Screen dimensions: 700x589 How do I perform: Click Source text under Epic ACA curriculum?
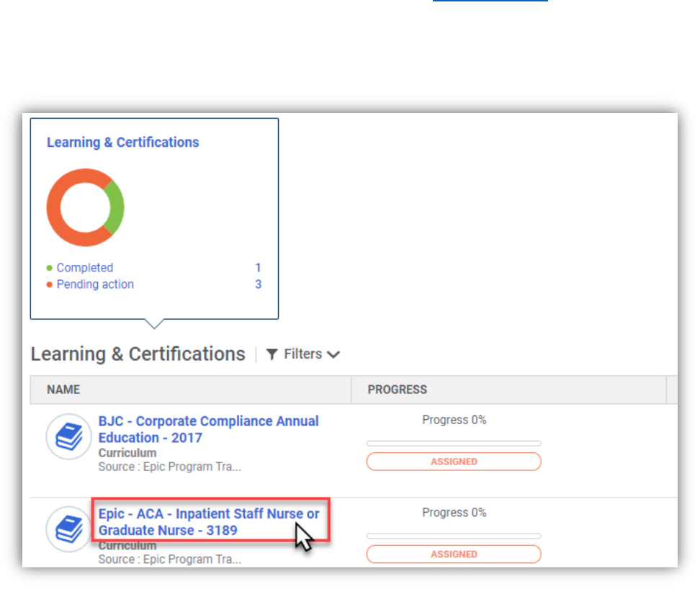click(170, 559)
